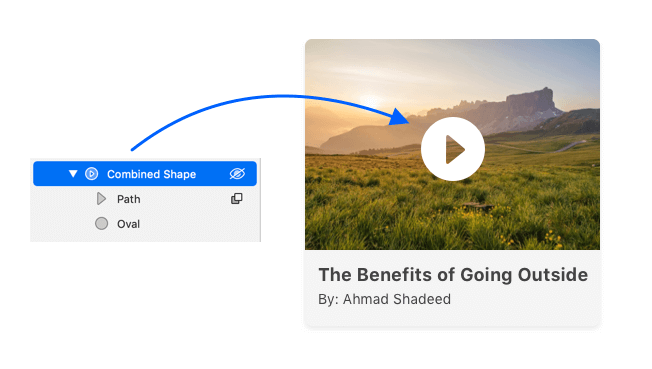Collapse the Combined Shape layer group
The height and width of the screenshot is (369, 652).
tap(73, 173)
